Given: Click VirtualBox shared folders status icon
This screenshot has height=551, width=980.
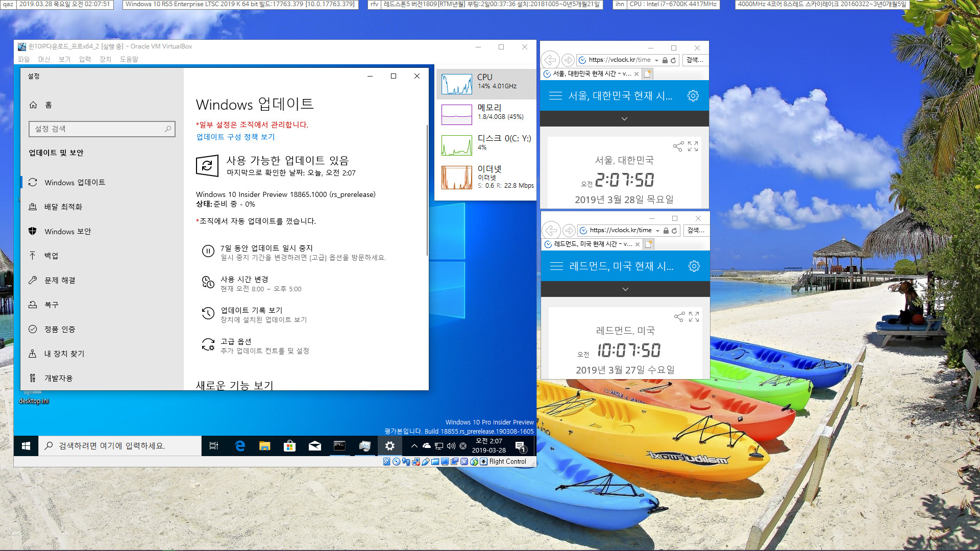Looking at the screenshot, I should coord(435,462).
